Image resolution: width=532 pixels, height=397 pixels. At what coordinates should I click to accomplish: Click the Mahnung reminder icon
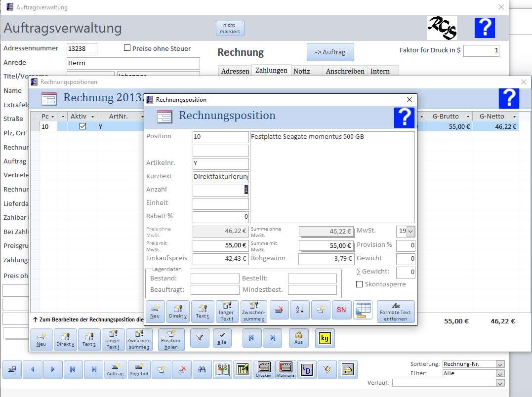(x=286, y=369)
